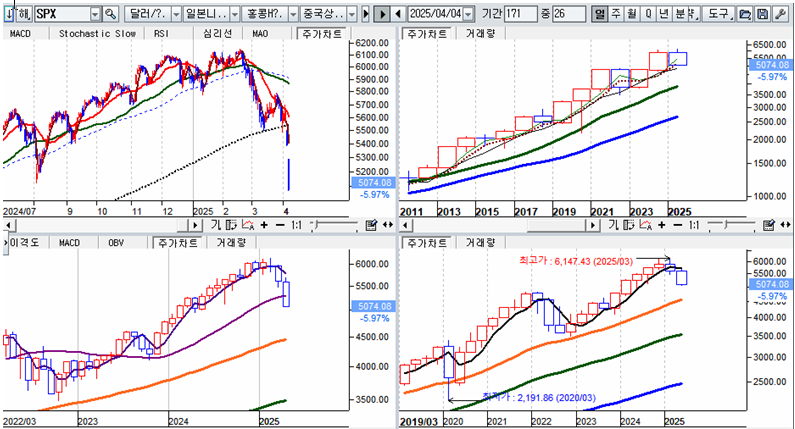Image resolution: width=795 pixels, height=429 pixels.
Task: Open the SPX symbol dropdown arrow
Action: [95, 14]
